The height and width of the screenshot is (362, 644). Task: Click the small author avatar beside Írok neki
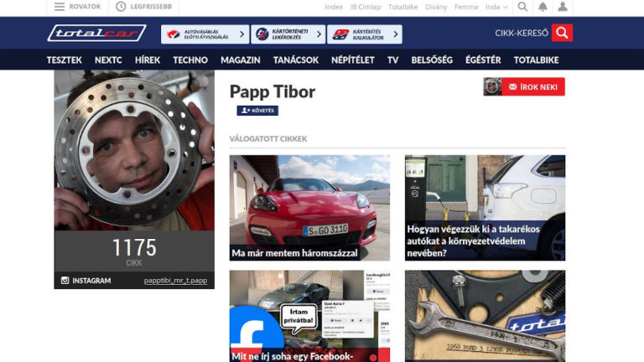pos(492,86)
